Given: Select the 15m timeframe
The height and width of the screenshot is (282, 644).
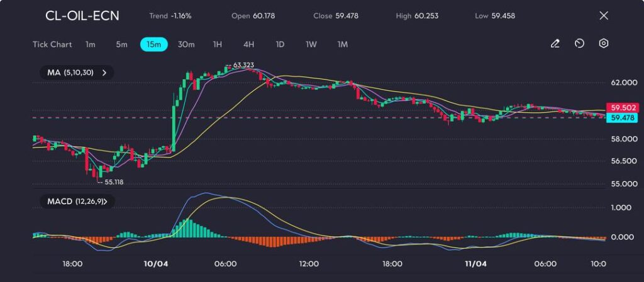Looking at the screenshot, I should pyautogui.click(x=153, y=45).
